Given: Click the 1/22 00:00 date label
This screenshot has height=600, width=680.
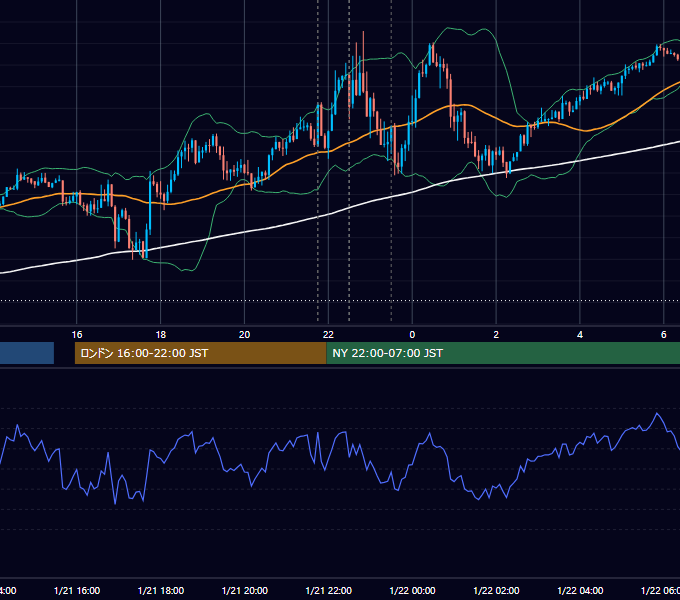Looking at the screenshot, I should pos(412,590).
